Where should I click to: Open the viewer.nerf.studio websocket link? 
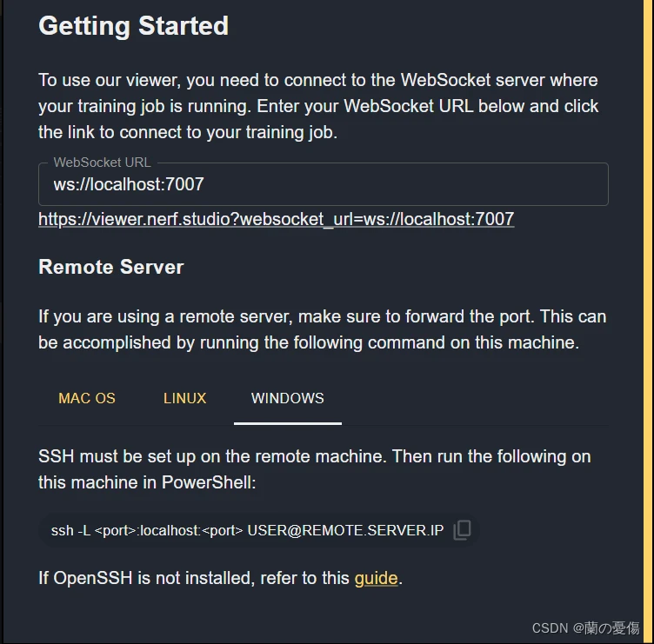click(x=276, y=219)
